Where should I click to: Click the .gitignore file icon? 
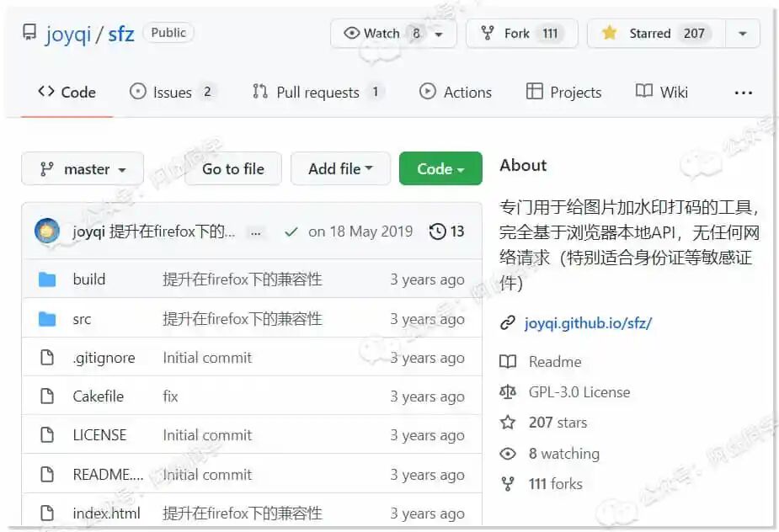[x=47, y=357]
